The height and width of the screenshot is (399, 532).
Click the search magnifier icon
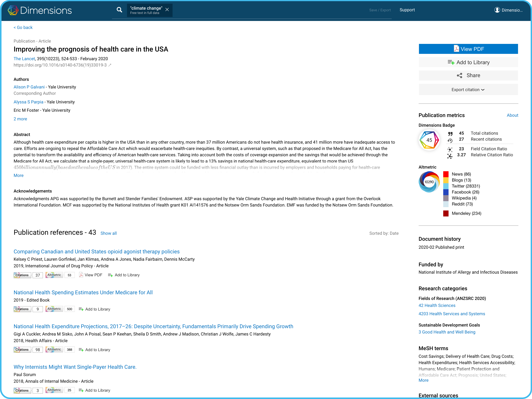119,10
